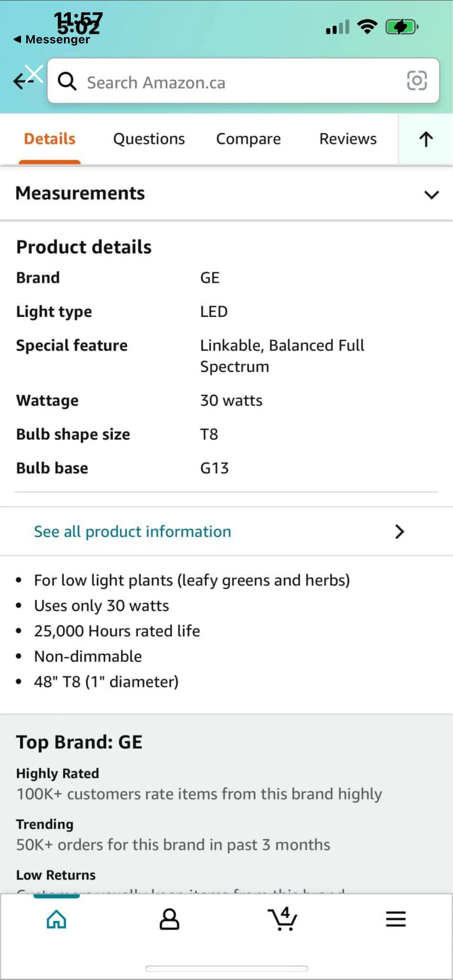Follow the See all product information link
Screen dimensions: 453x980
click(132, 531)
